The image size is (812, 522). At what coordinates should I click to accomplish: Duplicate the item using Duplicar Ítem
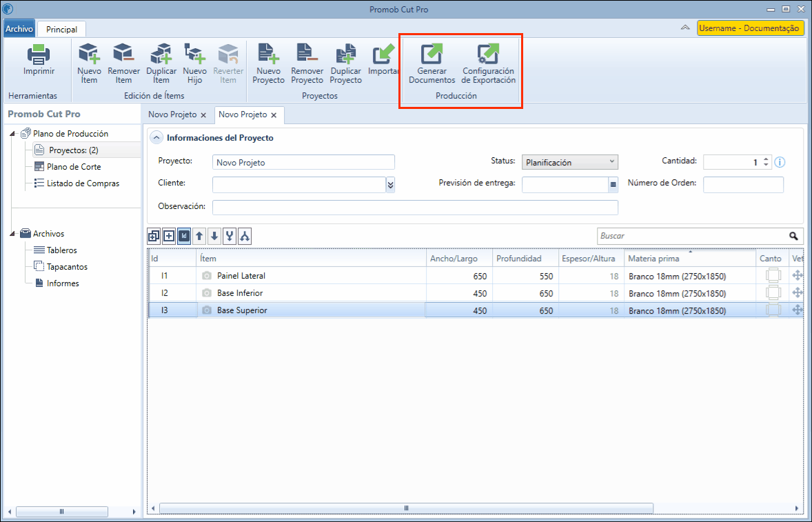(161, 63)
